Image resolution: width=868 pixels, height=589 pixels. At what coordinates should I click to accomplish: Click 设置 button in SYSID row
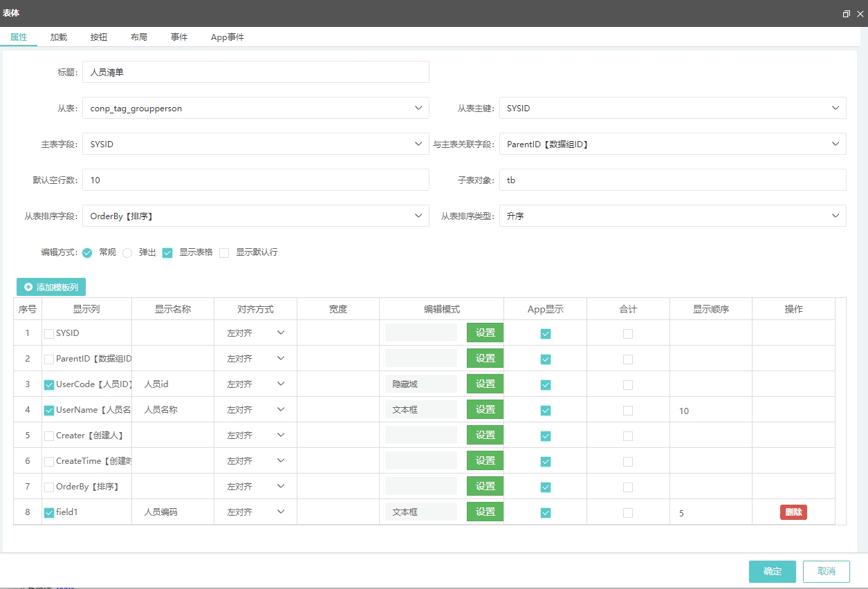(x=485, y=333)
